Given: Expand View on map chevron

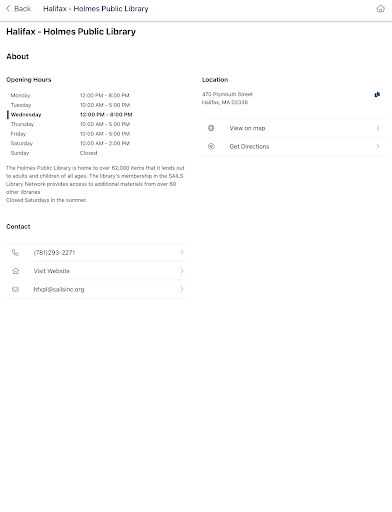Looking at the screenshot, I should click(x=378, y=128).
